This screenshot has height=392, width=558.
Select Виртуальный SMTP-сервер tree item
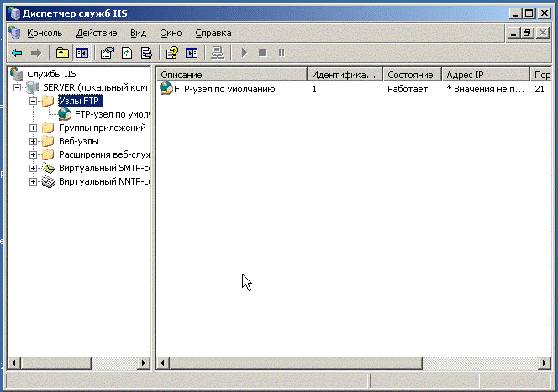click(104, 168)
